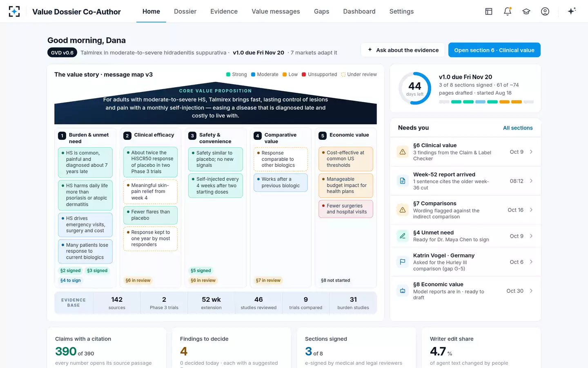Open the notifications bell
This screenshot has height=368, width=588.
(x=508, y=11)
